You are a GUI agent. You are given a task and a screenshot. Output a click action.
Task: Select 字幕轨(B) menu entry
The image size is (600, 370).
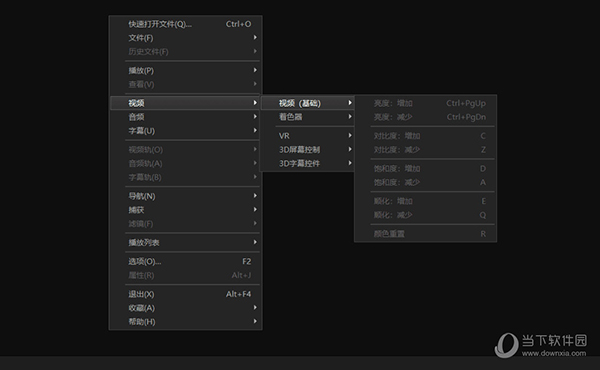coord(186,177)
